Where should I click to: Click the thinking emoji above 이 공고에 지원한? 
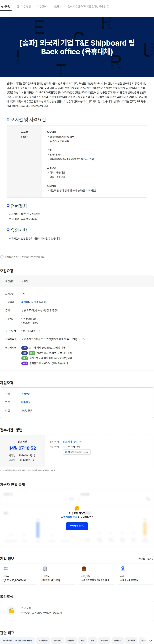pos(77,508)
